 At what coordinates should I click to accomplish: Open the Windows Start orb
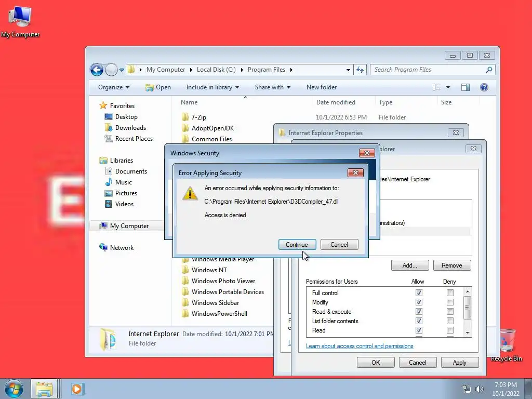click(x=14, y=389)
